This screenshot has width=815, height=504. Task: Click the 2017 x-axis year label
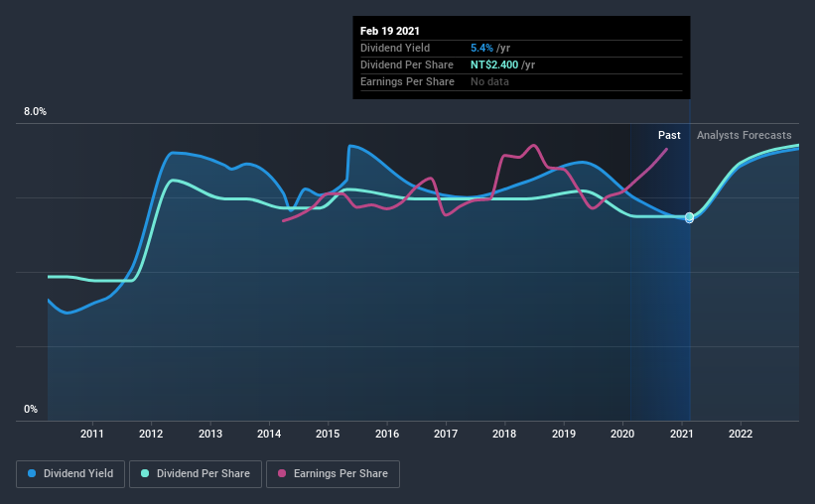point(446,434)
